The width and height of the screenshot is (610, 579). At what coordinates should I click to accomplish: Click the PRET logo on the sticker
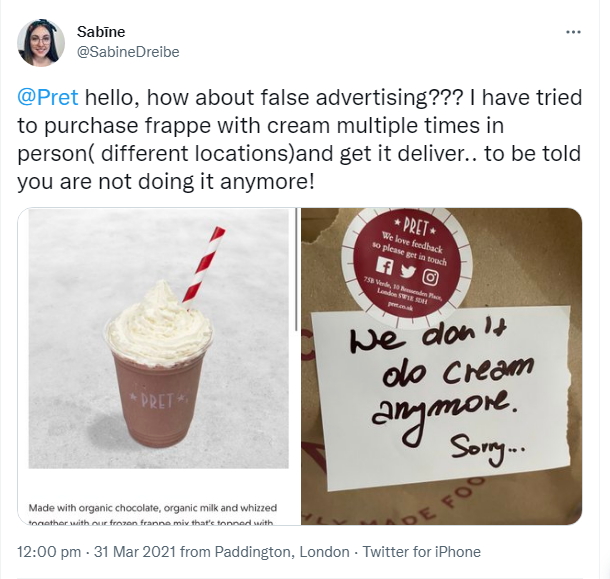point(415,227)
